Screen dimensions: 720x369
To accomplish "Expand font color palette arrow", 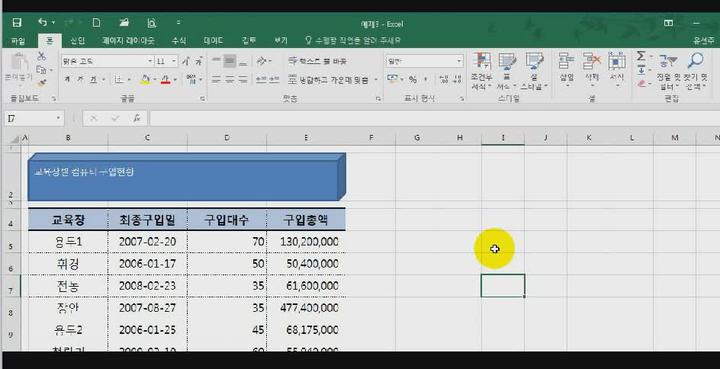I will (175, 80).
